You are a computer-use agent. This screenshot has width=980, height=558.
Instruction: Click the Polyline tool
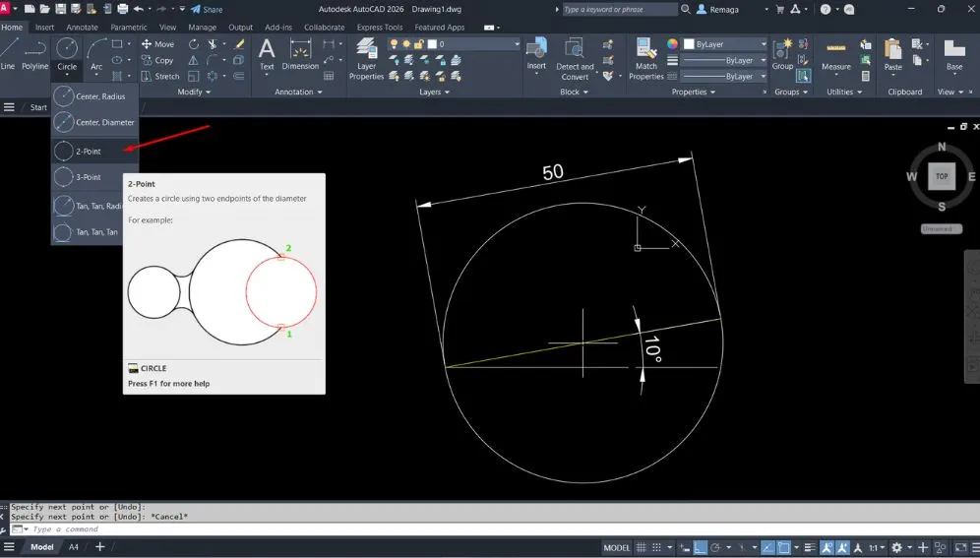[x=35, y=52]
